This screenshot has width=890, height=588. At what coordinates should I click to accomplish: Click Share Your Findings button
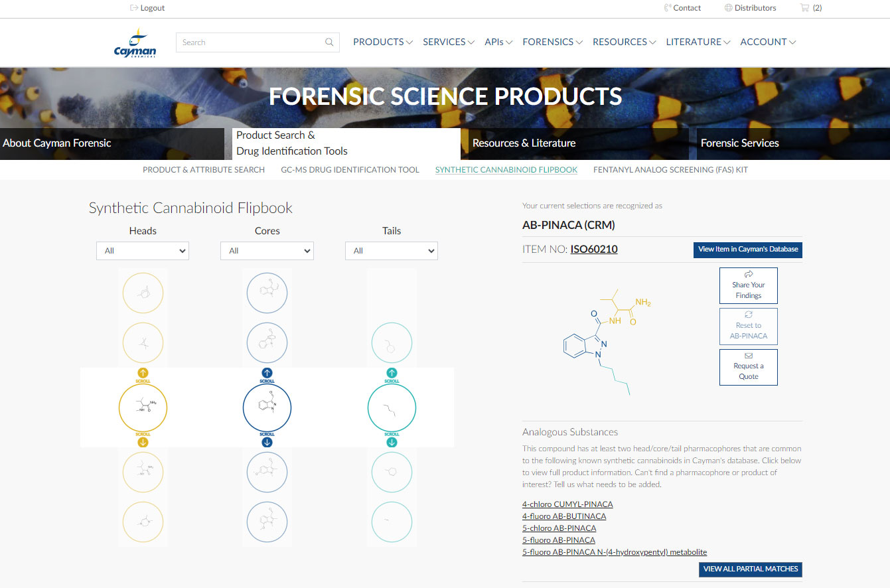tap(749, 286)
